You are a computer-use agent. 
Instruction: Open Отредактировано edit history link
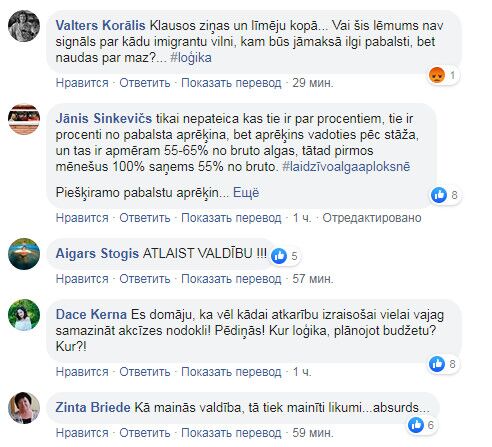(x=372, y=218)
